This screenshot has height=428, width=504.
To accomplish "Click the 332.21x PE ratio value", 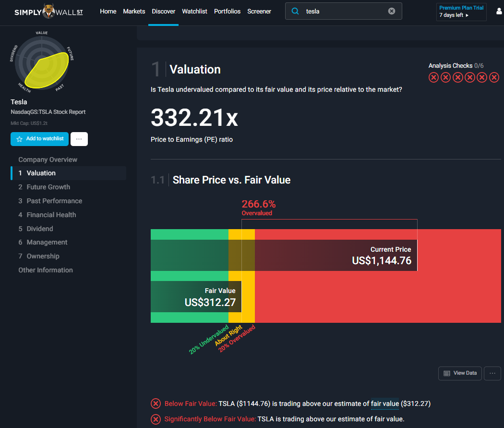I will (194, 117).
